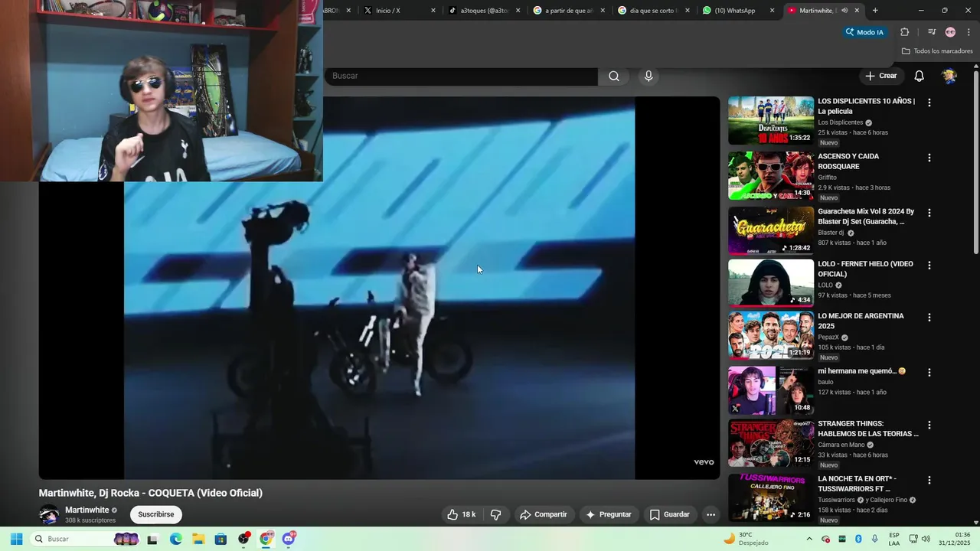The height and width of the screenshot is (551, 980).
Task: Switch language indicator ESP LAA
Action: (894, 539)
